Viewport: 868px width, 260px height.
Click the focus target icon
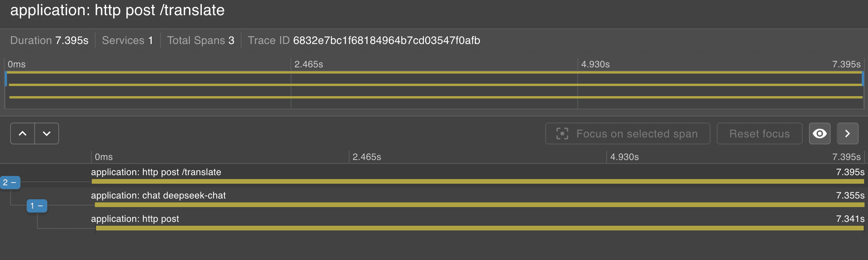coord(562,134)
